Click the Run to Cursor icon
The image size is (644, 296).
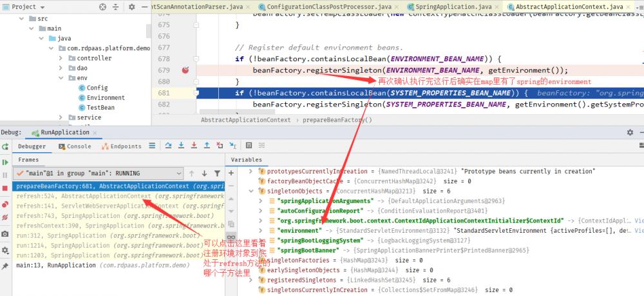(233, 146)
